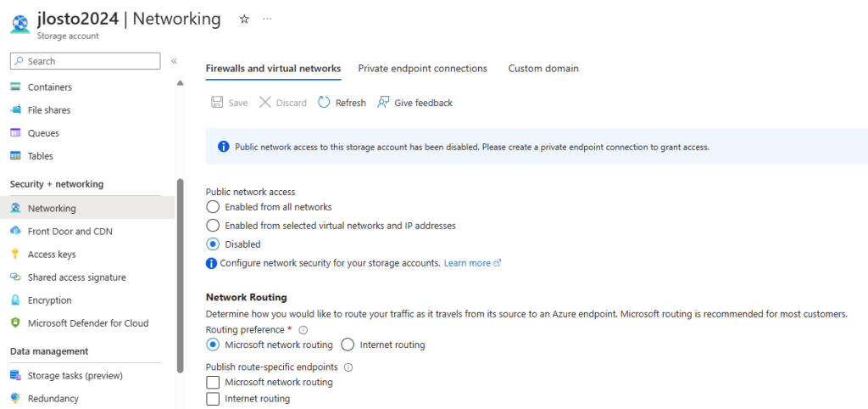The image size is (868, 409).
Task: Select Enabled from all networks radio
Action: coord(213,207)
